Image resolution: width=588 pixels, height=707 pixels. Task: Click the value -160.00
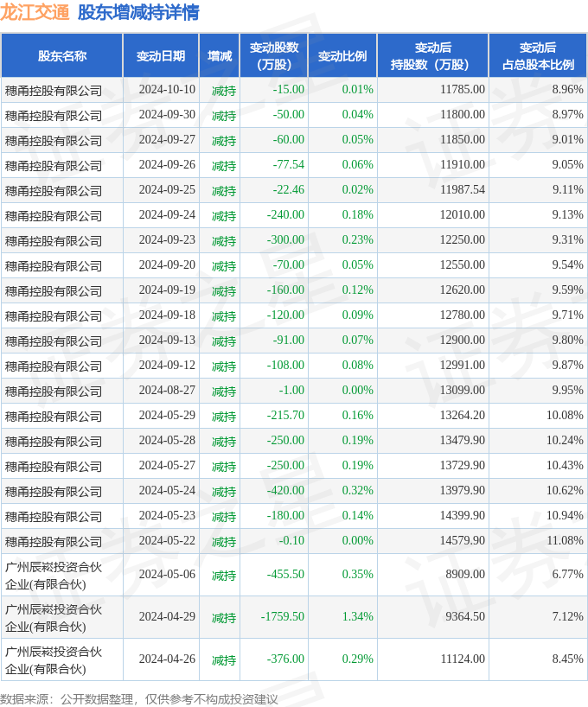click(x=285, y=290)
